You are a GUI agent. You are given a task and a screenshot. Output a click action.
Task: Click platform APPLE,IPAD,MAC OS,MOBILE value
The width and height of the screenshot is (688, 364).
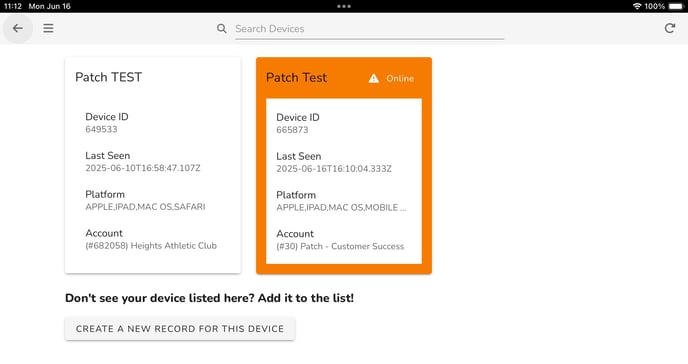(341, 207)
